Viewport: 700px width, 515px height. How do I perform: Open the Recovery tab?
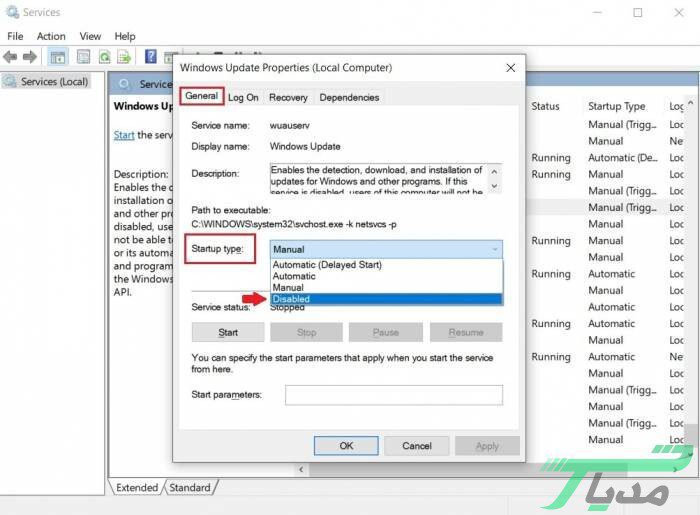point(288,97)
